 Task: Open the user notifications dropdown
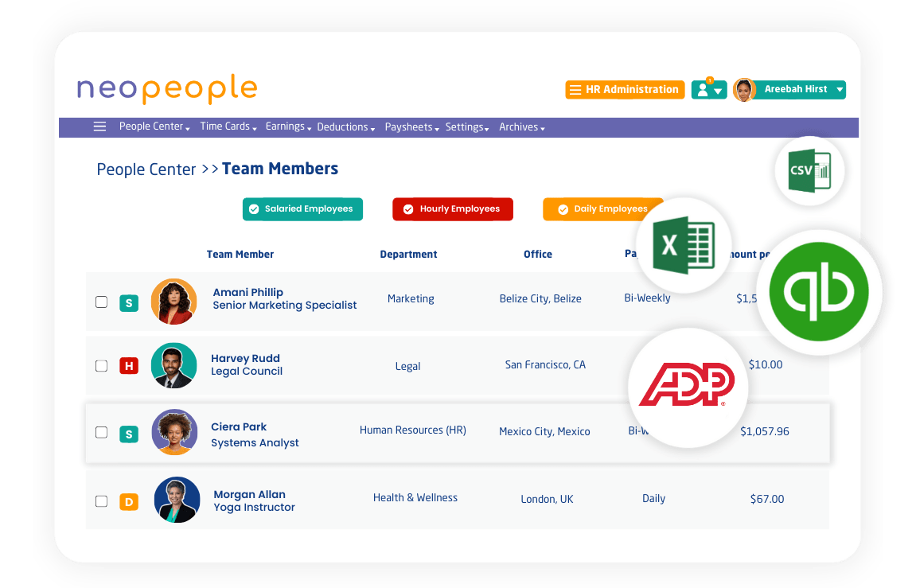click(709, 90)
